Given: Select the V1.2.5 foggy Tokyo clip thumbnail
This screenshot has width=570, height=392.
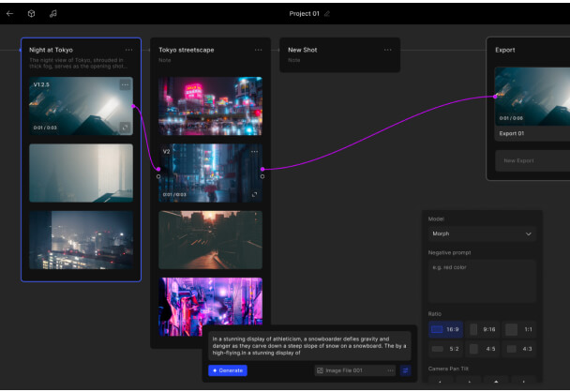Looking at the screenshot, I should (x=81, y=106).
